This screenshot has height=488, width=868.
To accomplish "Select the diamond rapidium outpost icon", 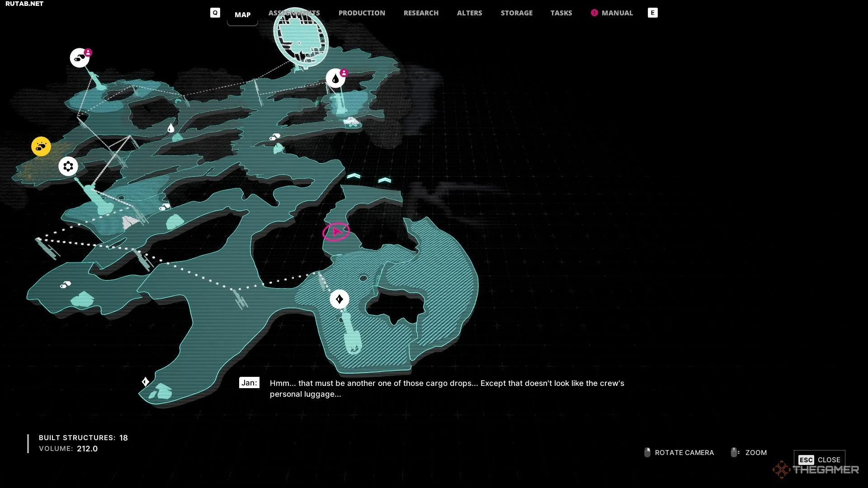I will click(340, 299).
